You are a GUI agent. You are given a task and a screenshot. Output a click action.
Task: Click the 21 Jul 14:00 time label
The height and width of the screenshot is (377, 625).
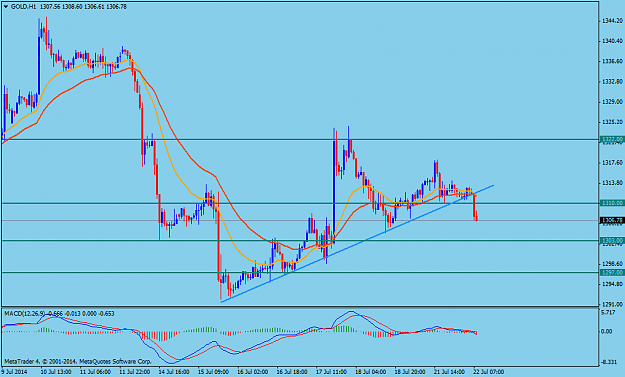pos(449,372)
